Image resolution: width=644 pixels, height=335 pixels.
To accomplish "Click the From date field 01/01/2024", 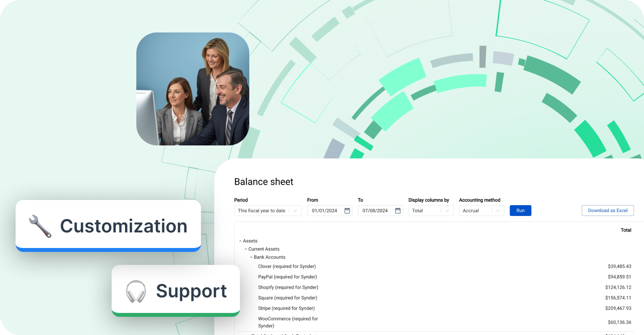I will (x=329, y=211).
